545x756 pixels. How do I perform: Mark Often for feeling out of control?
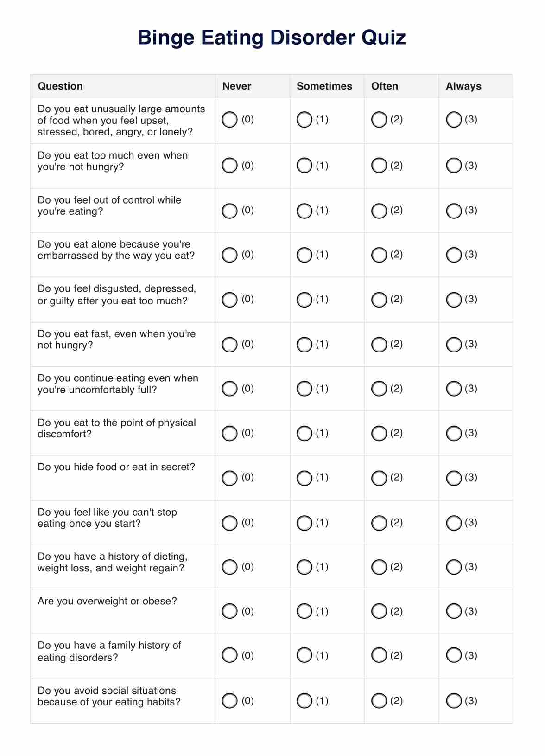coord(379,211)
